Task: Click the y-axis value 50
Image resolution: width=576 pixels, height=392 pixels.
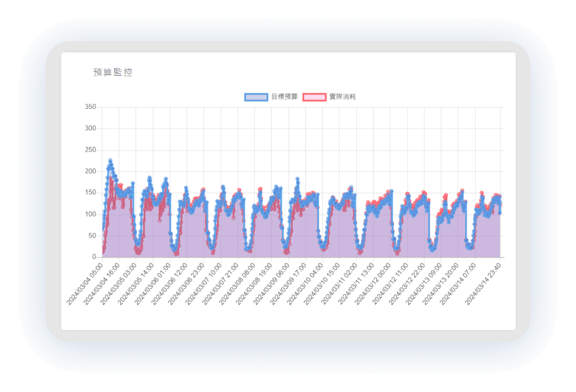Action: [x=92, y=235]
